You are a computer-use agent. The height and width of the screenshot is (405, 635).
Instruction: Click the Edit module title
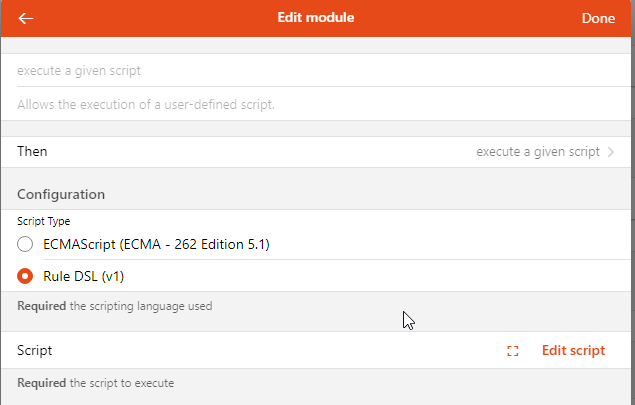click(317, 18)
